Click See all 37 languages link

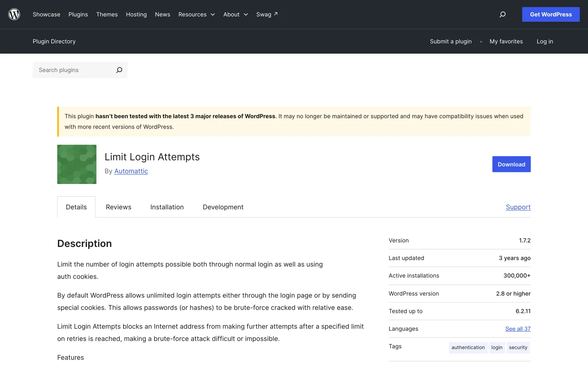(x=518, y=329)
